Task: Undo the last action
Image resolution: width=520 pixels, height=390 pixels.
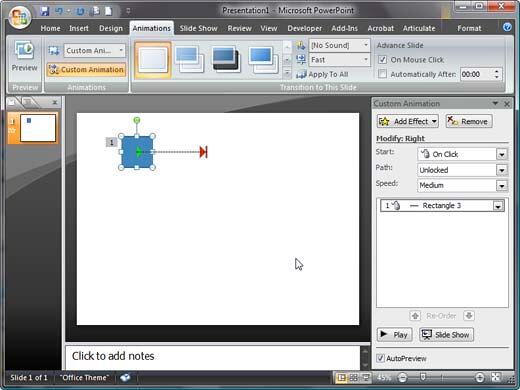Action: pos(59,11)
